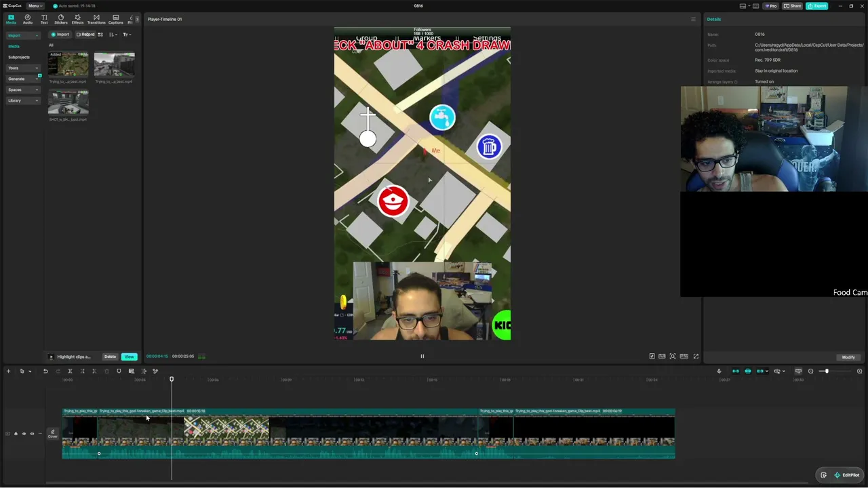Click the Record button
Viewport: 868px width, 488px height.
(85, 35)
